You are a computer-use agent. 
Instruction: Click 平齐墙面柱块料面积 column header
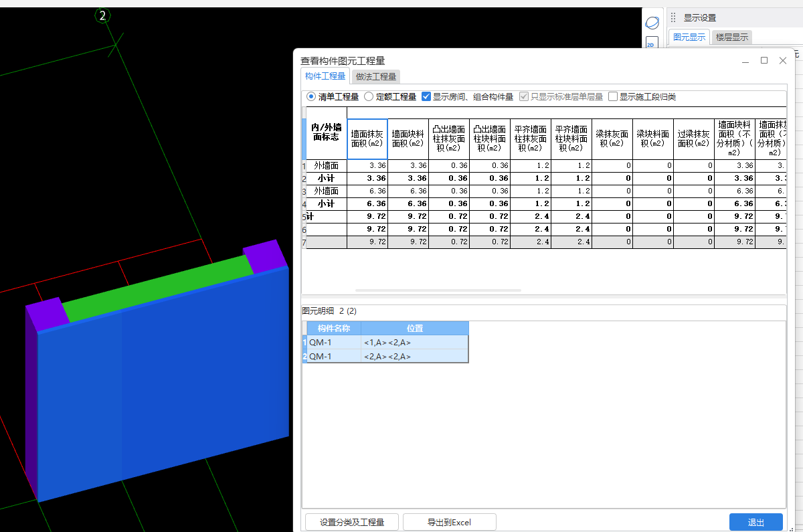tap(571, 139)
